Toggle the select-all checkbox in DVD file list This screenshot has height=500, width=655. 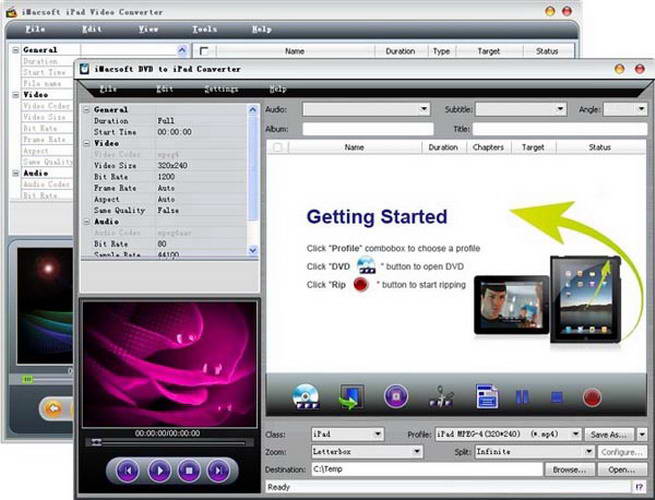[277, 147]
